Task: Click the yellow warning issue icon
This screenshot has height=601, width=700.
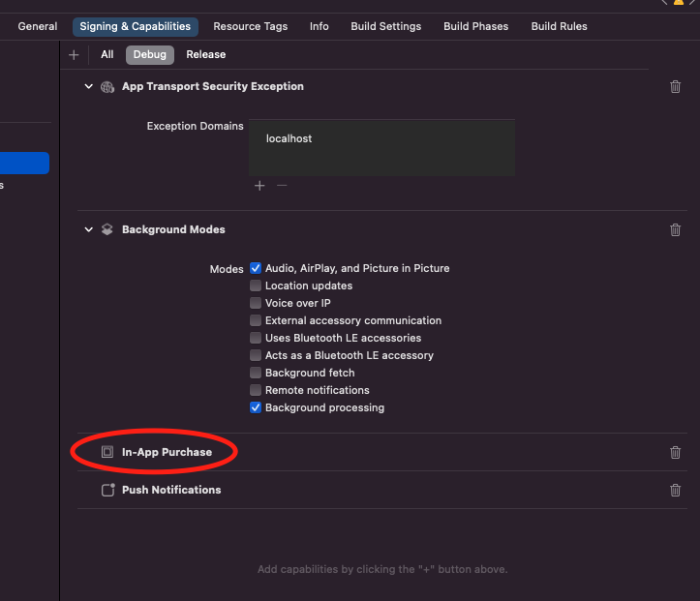Action: tap(679, 2)
